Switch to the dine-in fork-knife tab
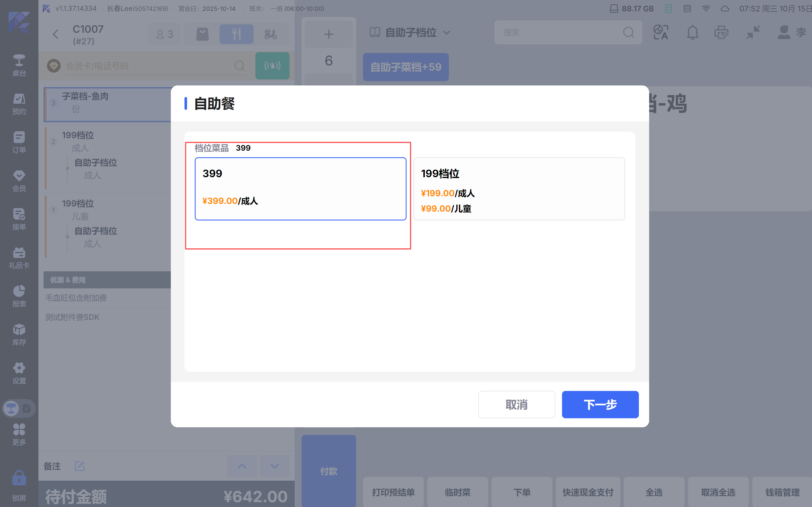 point(236,34)
